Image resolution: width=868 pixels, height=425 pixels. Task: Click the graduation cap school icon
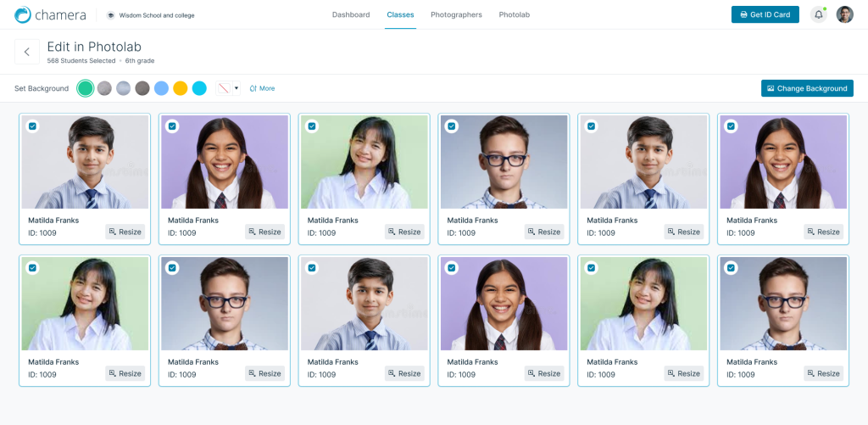point(111,15)
